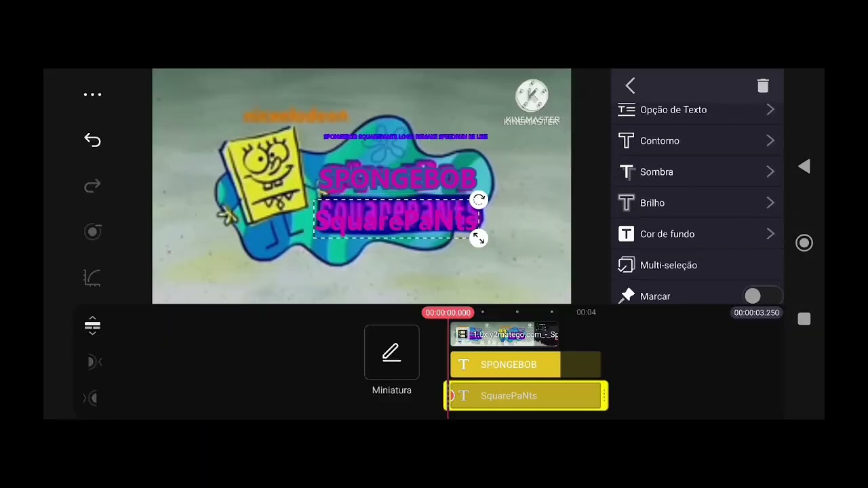This screenshot has height=488, width=868.
Task: Expand the chevron next to Sombra
Action: pyautogui.click(x=770, y=172)
